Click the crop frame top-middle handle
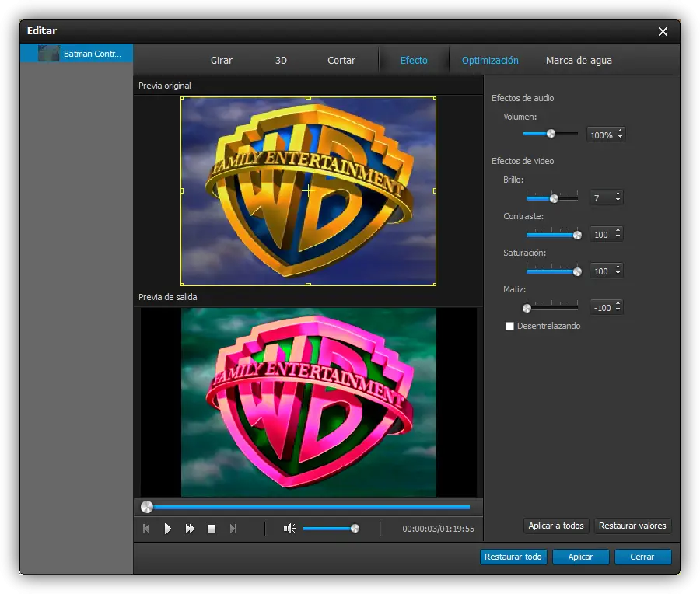 pos(308,98)
